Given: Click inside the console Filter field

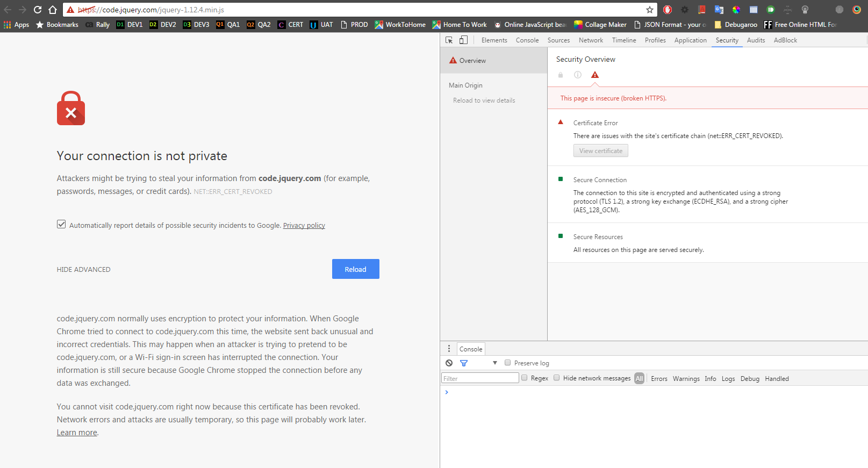Looking at the screenshot, I should 480,378.
